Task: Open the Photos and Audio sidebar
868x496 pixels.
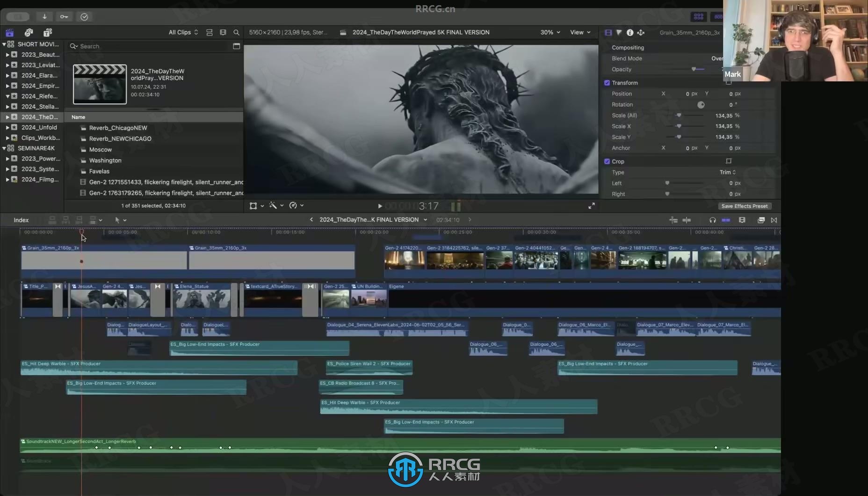Action: pyautogui.click(x=29, y=32)
